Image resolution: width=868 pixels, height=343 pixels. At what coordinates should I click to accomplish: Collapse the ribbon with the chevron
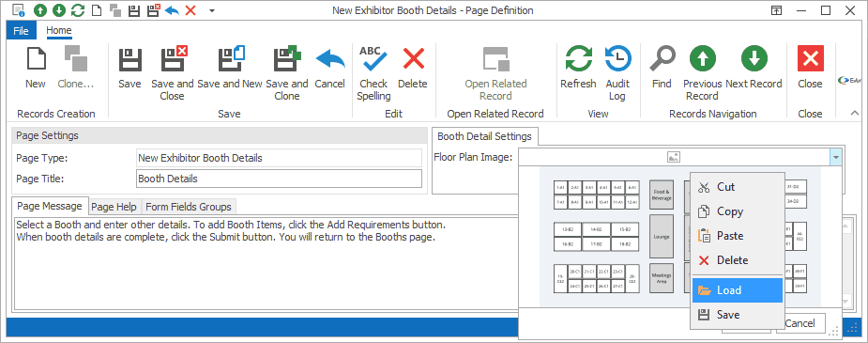[854, 114]
